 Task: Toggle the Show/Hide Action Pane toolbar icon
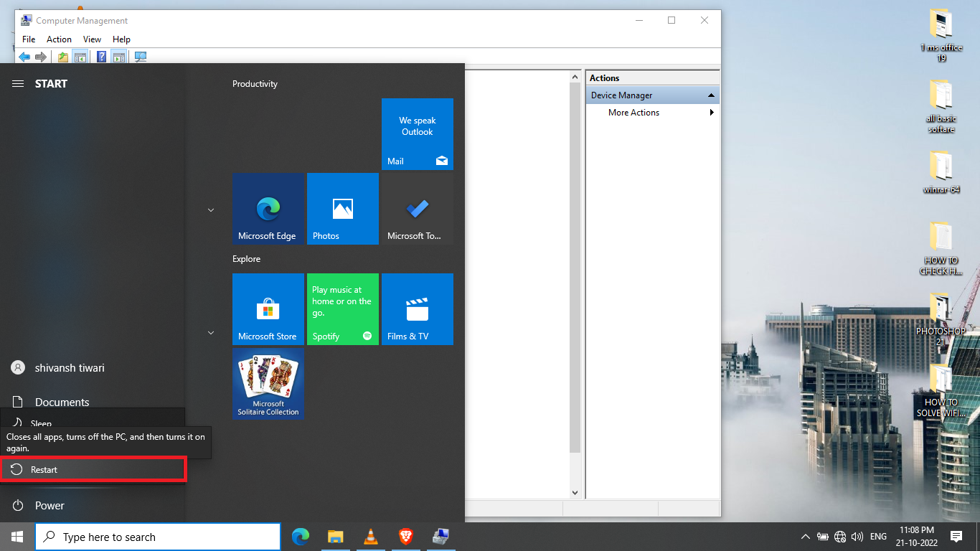[x=119, y=57]
